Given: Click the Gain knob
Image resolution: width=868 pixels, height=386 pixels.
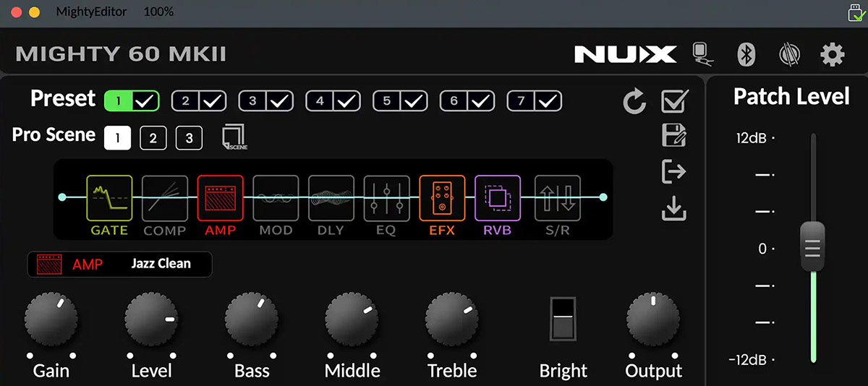Looking at the screenshot, I should point(51,320).
